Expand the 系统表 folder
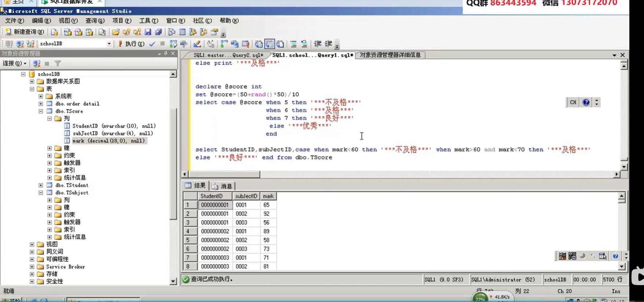The width and height of the screenshot is (644, 302). (41, 96)
